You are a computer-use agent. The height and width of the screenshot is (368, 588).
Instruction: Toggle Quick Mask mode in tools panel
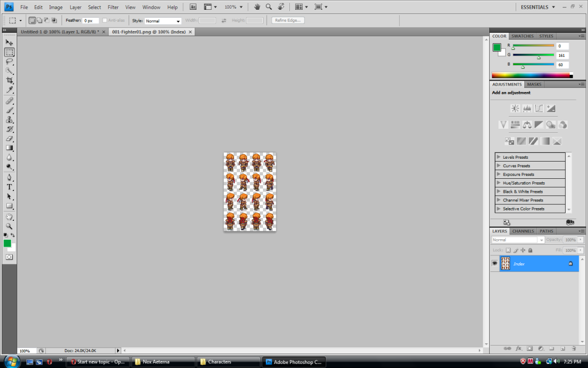[x=9, y=257]
